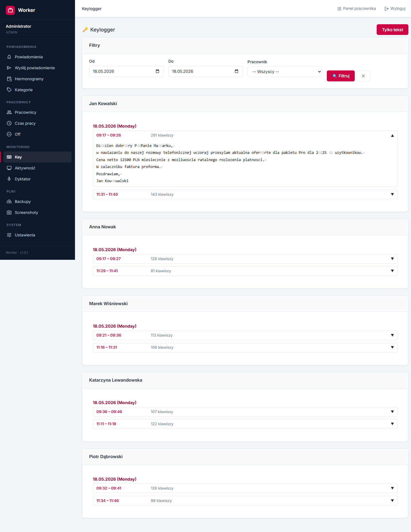Clear filters with the X button

pyautogui.click(x=363, y=76)
